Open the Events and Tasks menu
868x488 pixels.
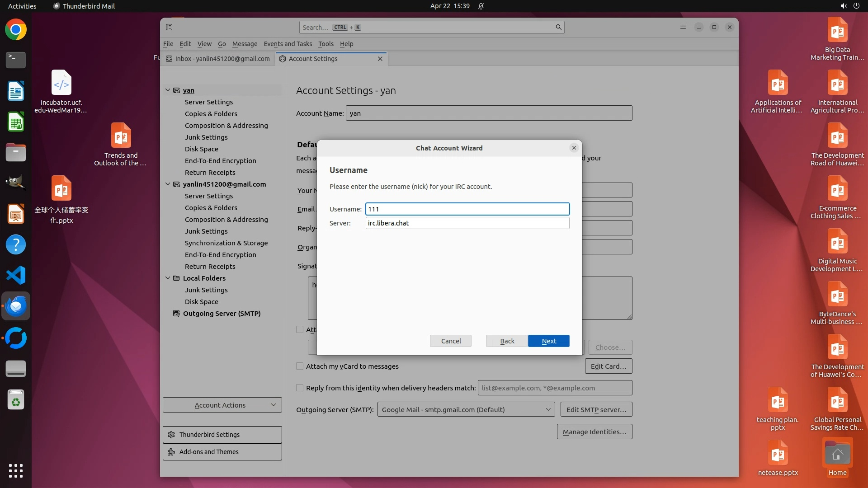288,44
